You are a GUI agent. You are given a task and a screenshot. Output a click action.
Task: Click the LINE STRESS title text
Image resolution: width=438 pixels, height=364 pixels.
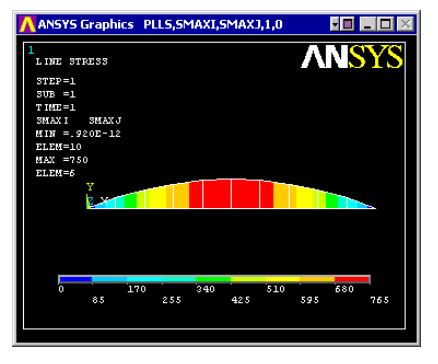click(x=72, y=62)
